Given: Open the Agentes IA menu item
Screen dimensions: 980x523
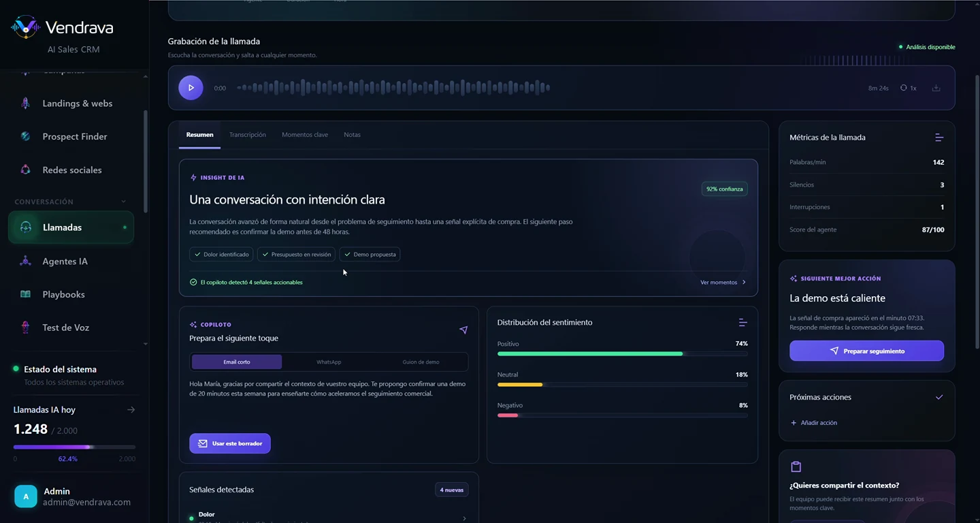Looking at the screenshot, I should pos(71,261).
